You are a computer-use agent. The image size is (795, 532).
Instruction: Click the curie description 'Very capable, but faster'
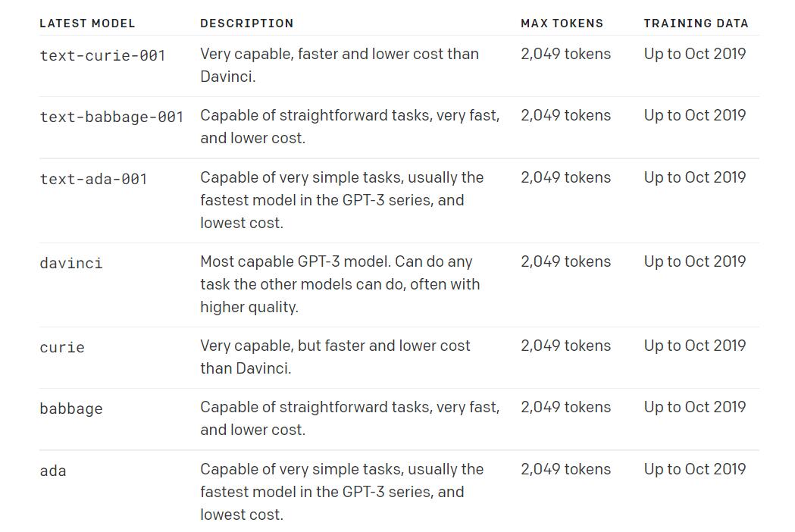pos(335,357)
